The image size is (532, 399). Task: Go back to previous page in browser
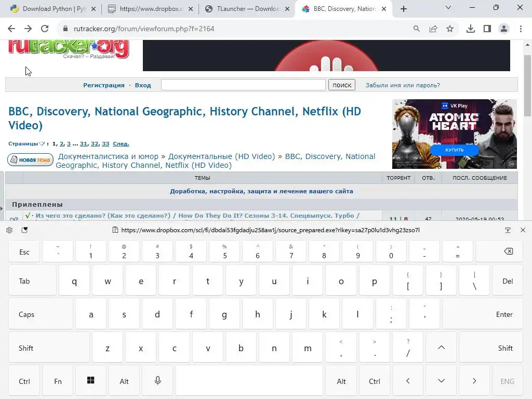[11, 29]
